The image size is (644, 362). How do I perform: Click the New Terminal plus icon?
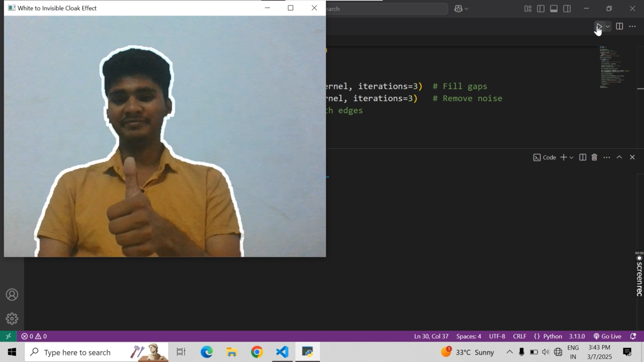563,158
